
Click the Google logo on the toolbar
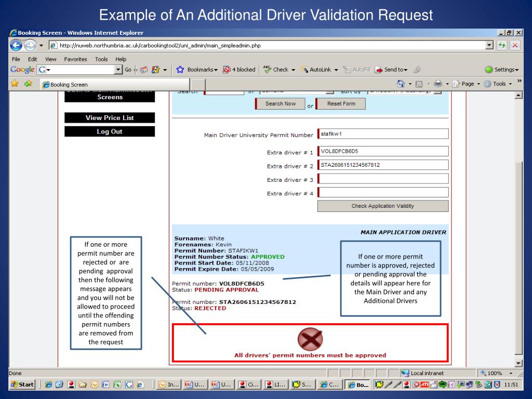click(22, 70)
